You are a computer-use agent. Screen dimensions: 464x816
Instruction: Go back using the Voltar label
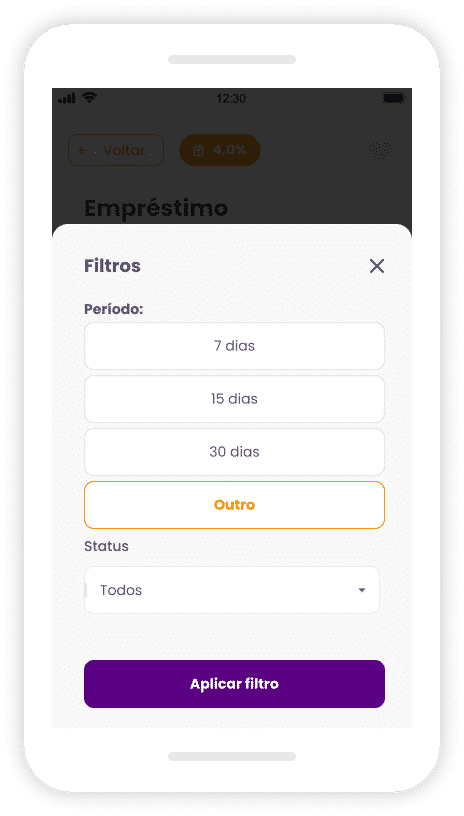[x=124, y=150]
